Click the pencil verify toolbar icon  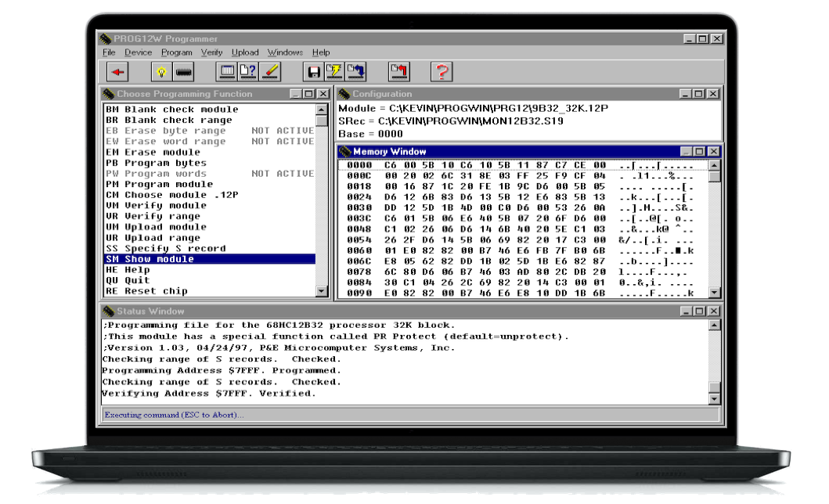pos(272,71)
